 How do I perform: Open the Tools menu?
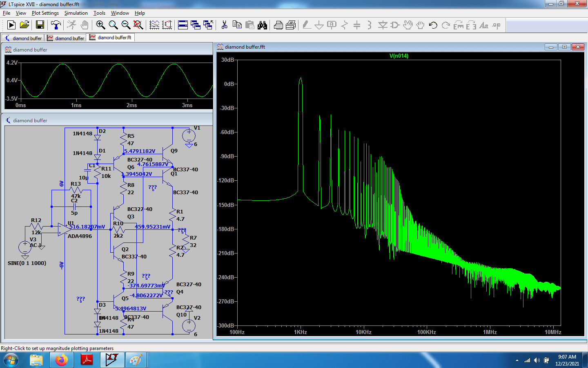pyautogui.click(x=99, y=13)
